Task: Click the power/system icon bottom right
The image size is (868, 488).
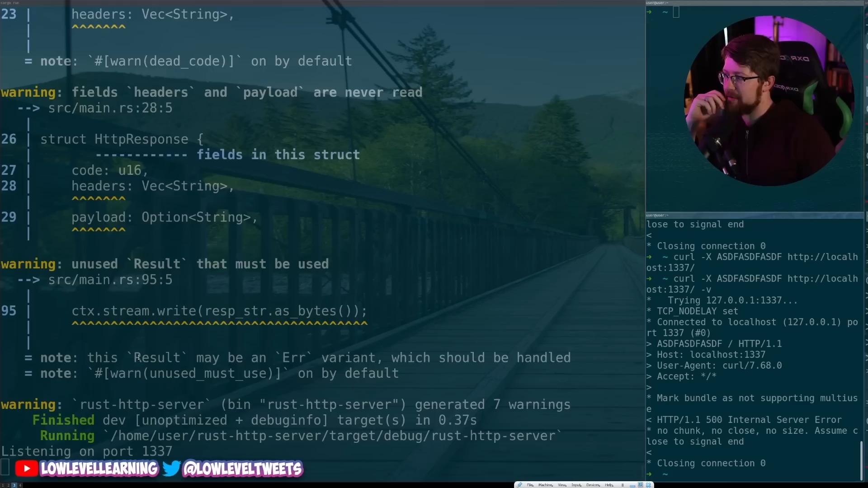Action: click(649, 484)
